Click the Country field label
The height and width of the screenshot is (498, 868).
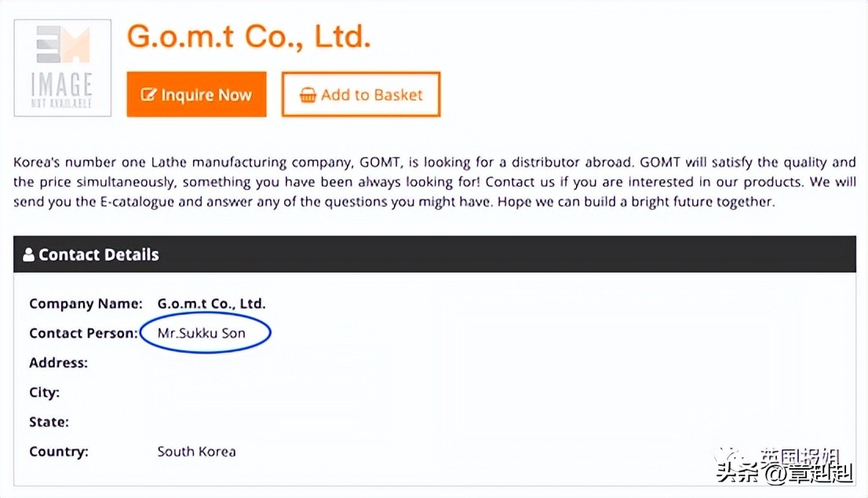click(58, 452)
